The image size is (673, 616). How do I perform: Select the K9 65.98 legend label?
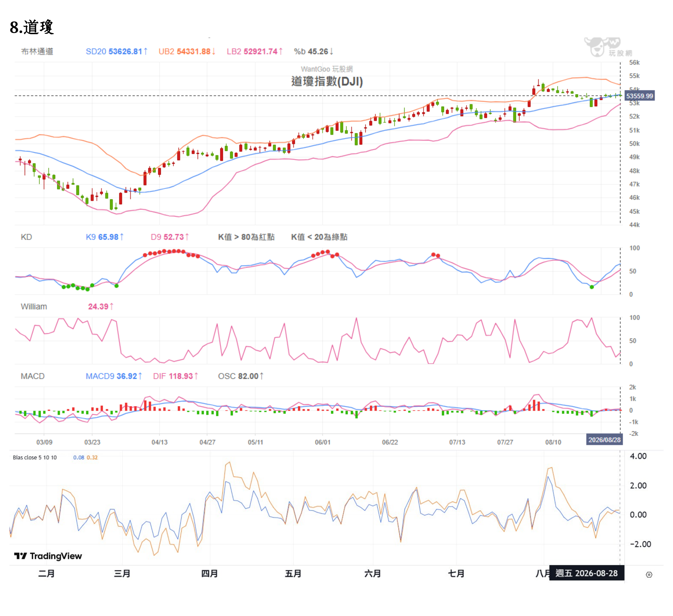click(x=105, y=237)
